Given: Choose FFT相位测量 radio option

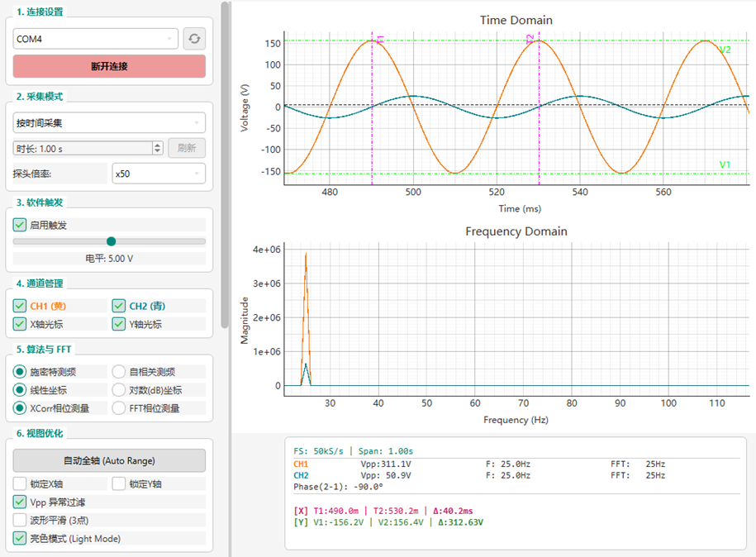Looking at the screenshot, I should [x=119, y=408].
